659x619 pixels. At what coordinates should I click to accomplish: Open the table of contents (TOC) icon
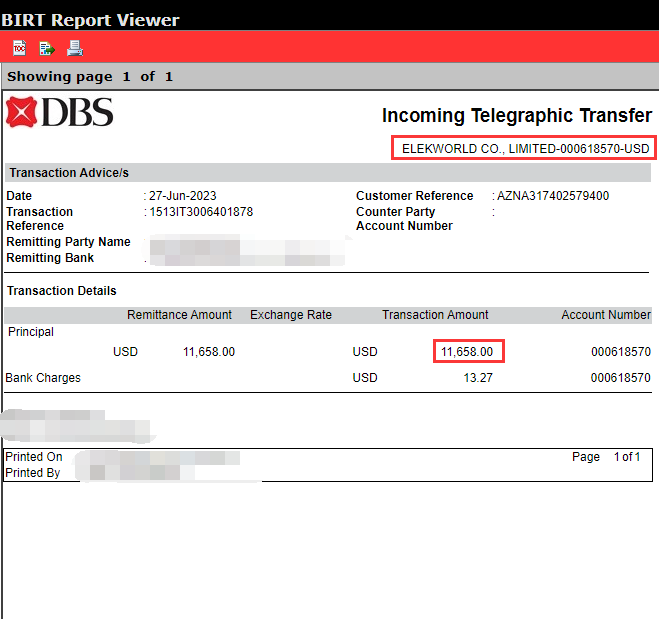point(19,48)
